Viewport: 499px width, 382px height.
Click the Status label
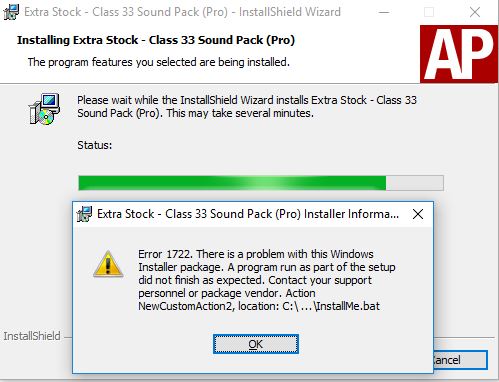[x=95, y=145]
